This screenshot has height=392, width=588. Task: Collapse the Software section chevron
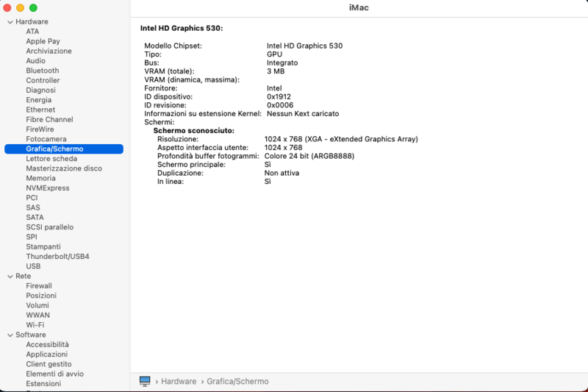click(x=10, y=335)
